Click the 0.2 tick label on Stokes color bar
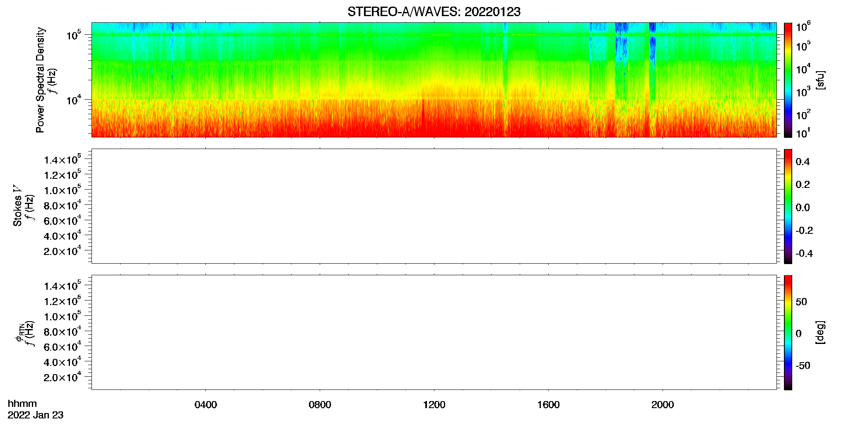Screen dimensions: 868x447 coord(803,185)
